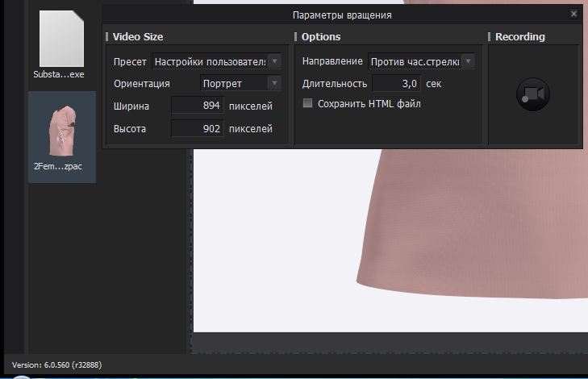Expand the Ориентация dropdown arrow
This screenshot has width=588, height=379.
point(274,83)
